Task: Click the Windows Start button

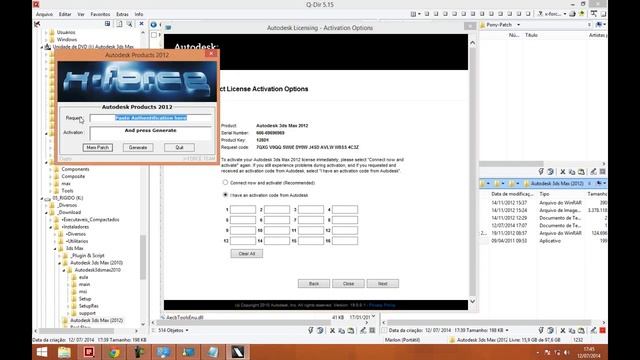Action: click(x=42, y=352)
